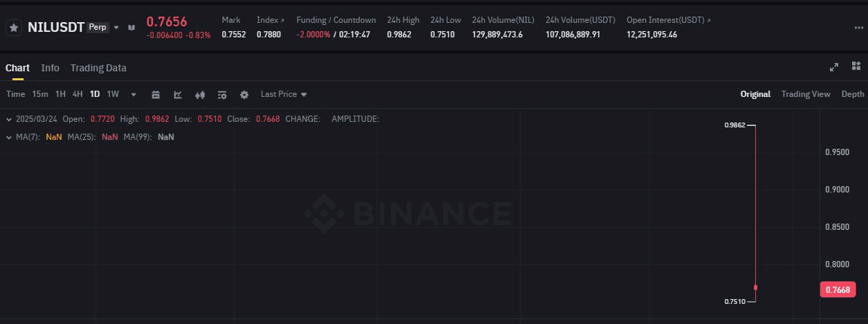
Task: Switch to the Info tab
Action: (50, 68)
